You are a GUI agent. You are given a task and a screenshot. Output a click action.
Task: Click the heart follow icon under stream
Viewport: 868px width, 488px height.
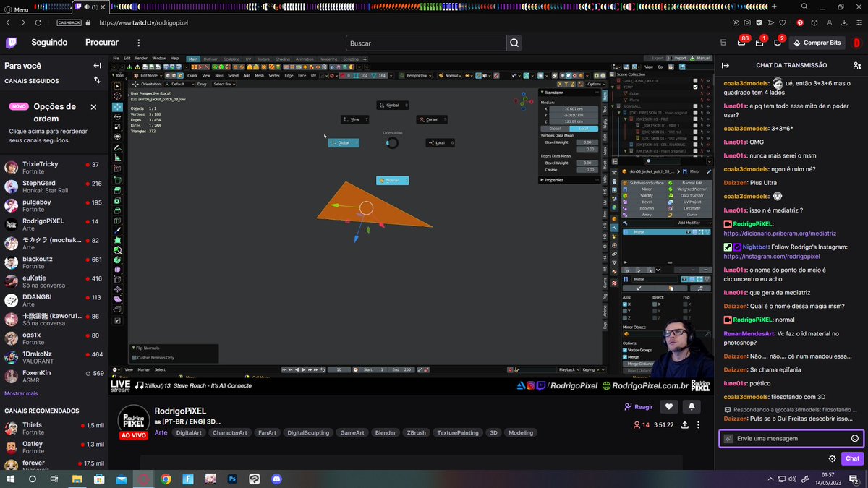670,407
